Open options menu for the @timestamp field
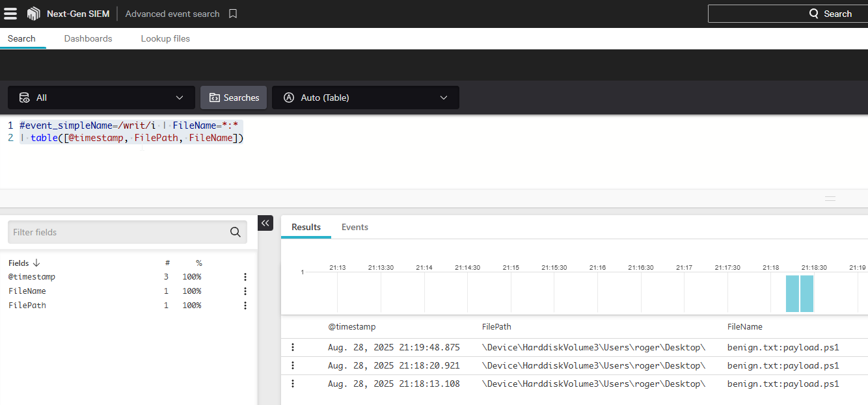 [x=245, y=276]
